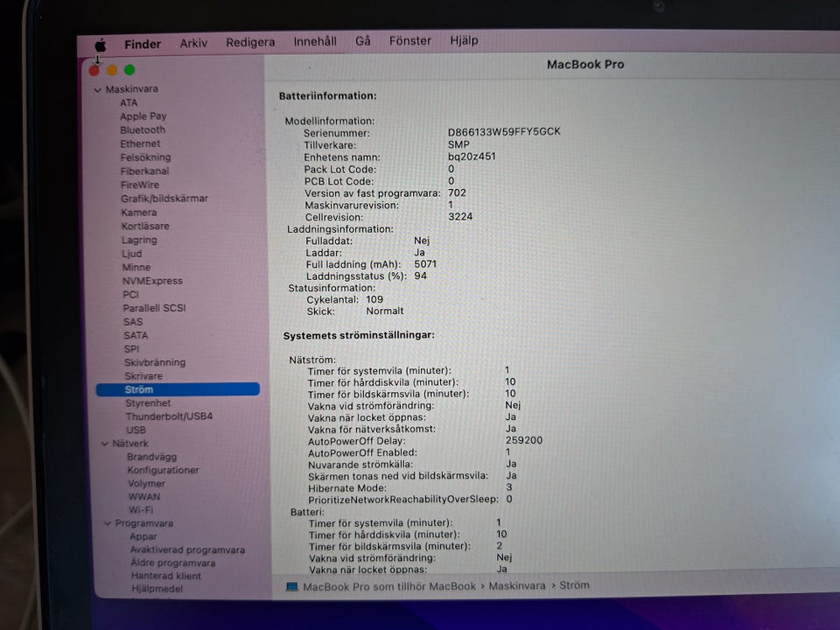Select WWAN under Nätverk
840x630 pixels.
(x=144, y=497)
